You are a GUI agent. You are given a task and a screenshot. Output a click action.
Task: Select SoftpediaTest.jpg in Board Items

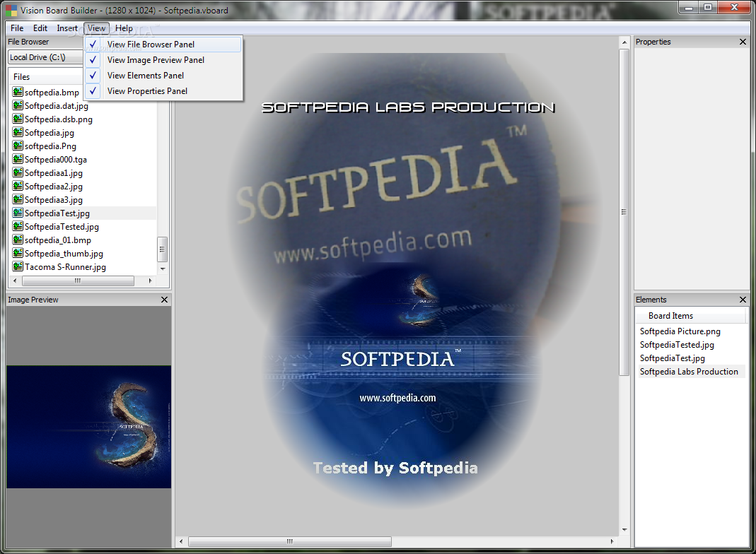[x=672, y=358]
